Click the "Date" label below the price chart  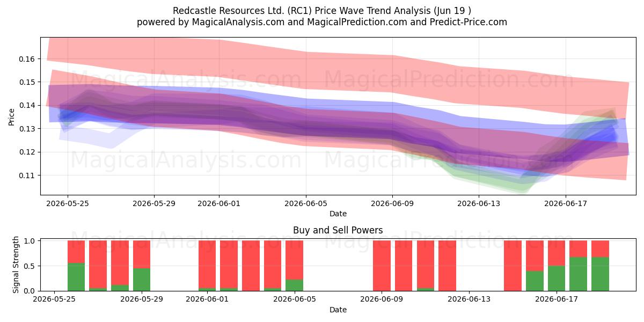338,214
